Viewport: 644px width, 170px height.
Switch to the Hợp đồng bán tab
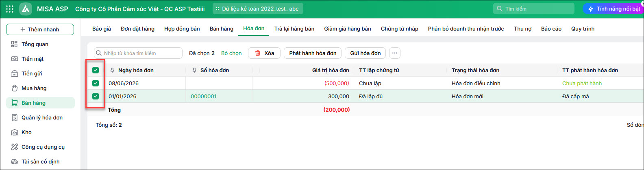click(x=182, y=29)
